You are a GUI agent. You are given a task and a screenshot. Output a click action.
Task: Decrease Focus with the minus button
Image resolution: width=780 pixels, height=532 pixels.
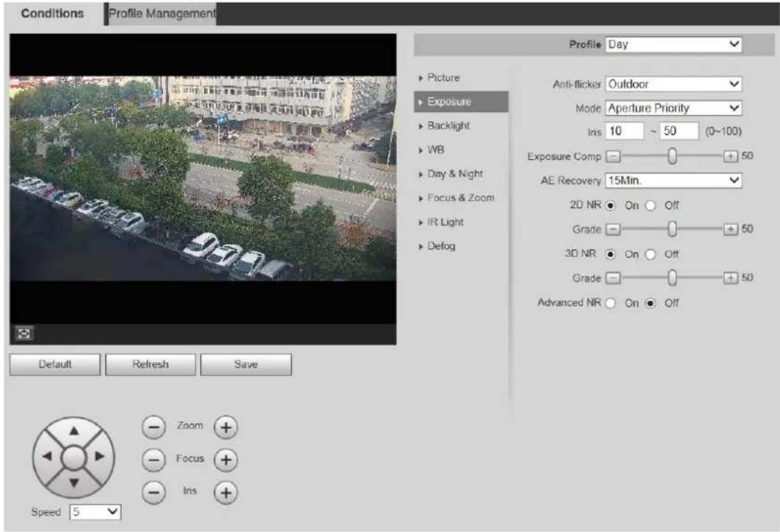154,460
